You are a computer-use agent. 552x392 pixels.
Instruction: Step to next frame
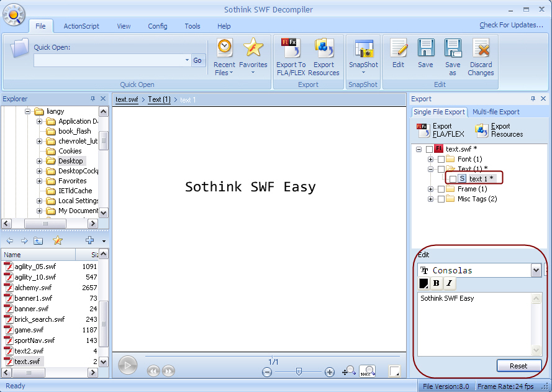[169, 371]
